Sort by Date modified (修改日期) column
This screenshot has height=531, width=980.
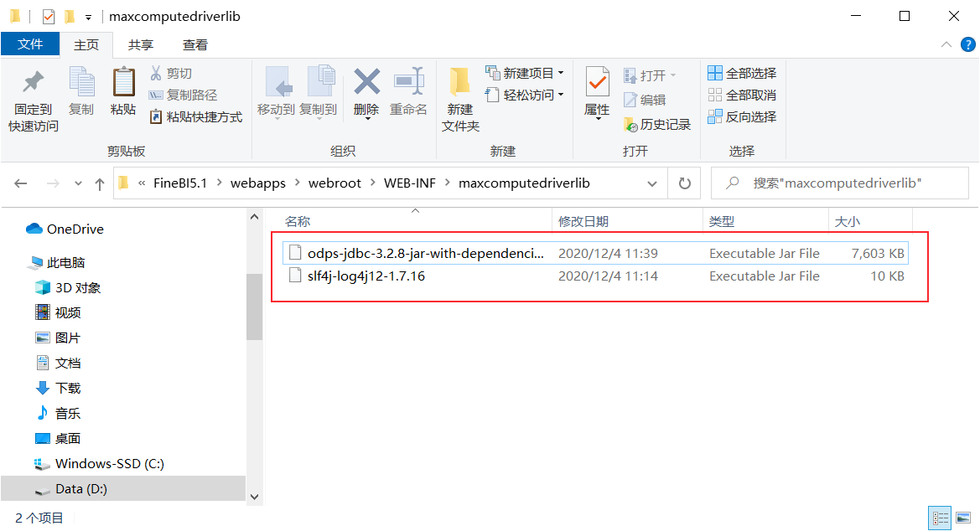click(628, 221)
